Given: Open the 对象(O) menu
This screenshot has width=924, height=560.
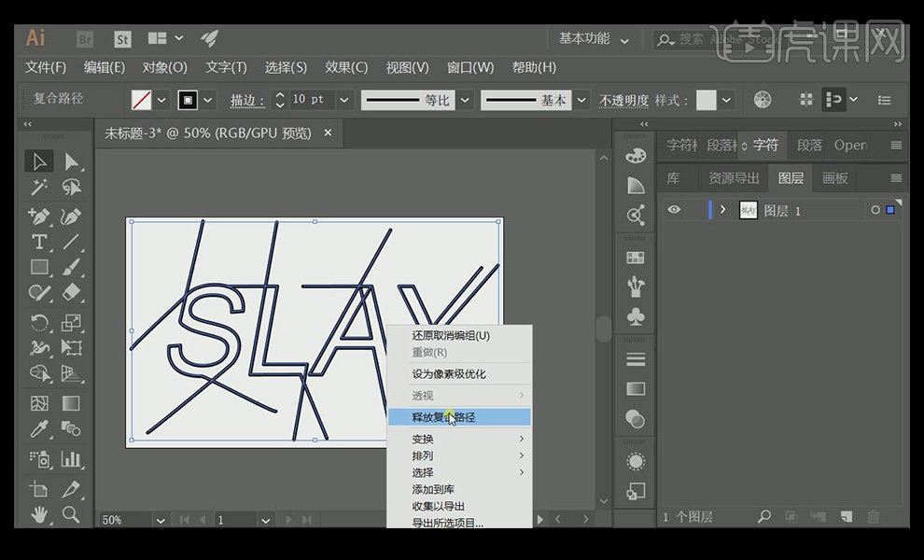Looking at the screenshot, I should [x=165, y=67].
